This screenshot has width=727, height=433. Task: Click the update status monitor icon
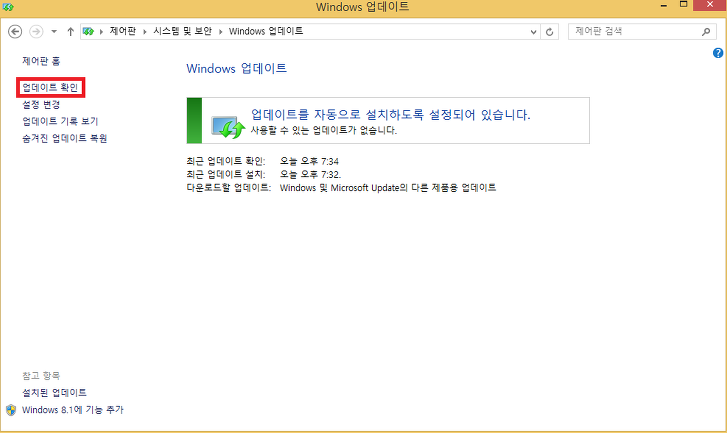227,127
